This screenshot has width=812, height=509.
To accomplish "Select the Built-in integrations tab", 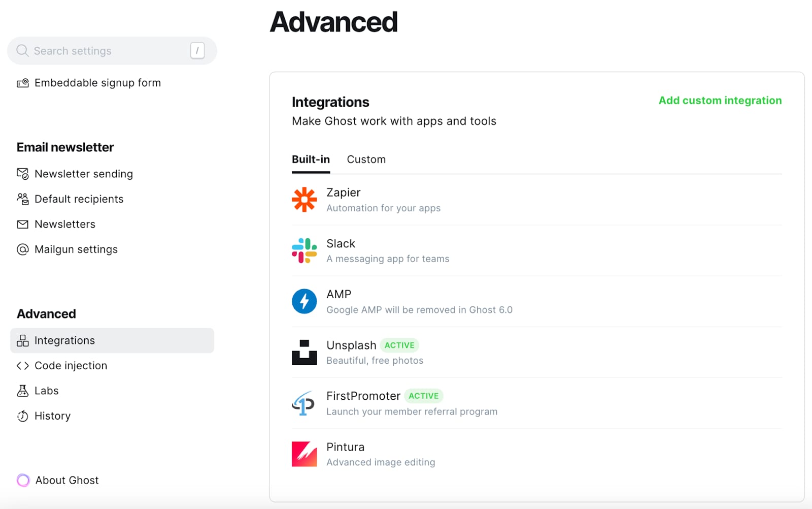I will pyautogui.click(x=311, y=160).
